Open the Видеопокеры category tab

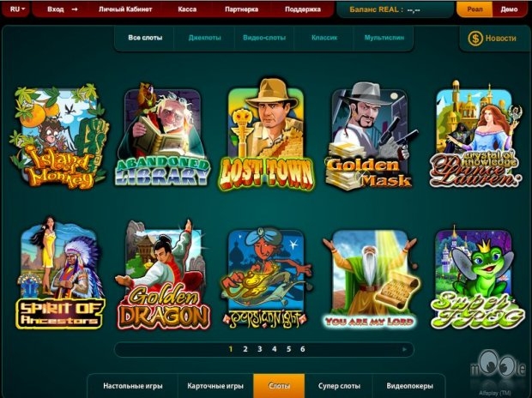click(409, 386)
